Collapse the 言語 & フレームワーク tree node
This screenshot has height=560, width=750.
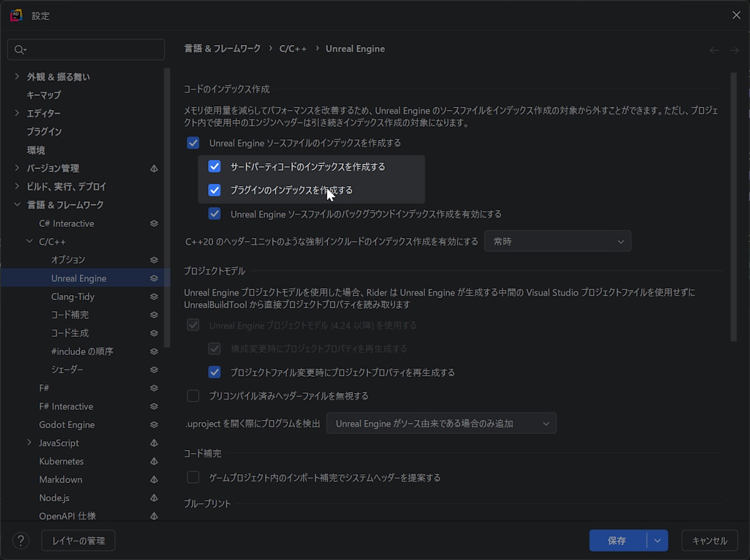[17, 205]
